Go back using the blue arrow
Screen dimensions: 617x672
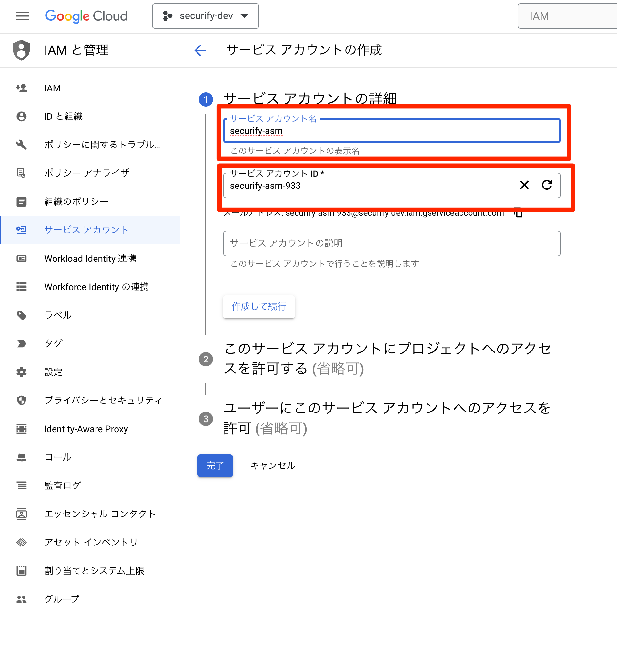(200, 50)
